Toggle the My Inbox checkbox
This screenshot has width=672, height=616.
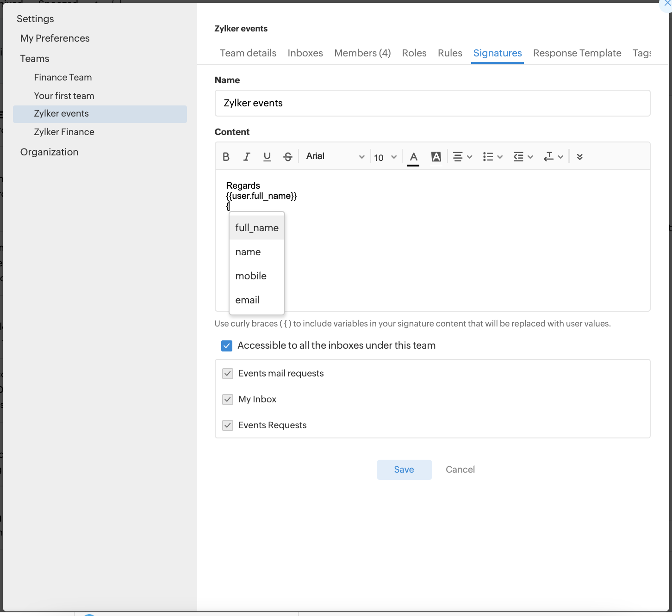pos(228,400)
